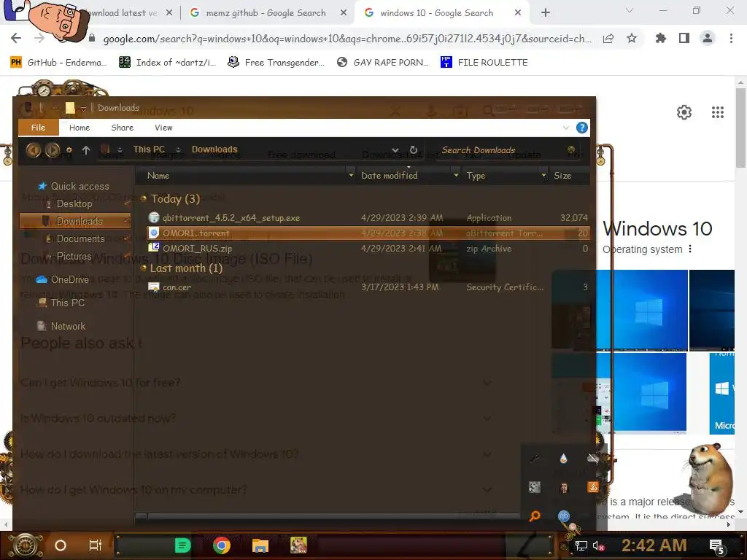Go forward in File Explorer
Image resolution: width=747 pixels, height=560 pixels.
[53, 150]
